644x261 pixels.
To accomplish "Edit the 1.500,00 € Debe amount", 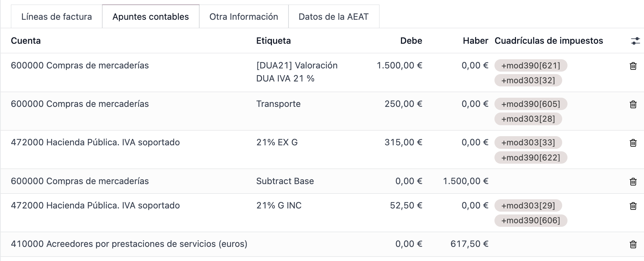I will [399, 66].
